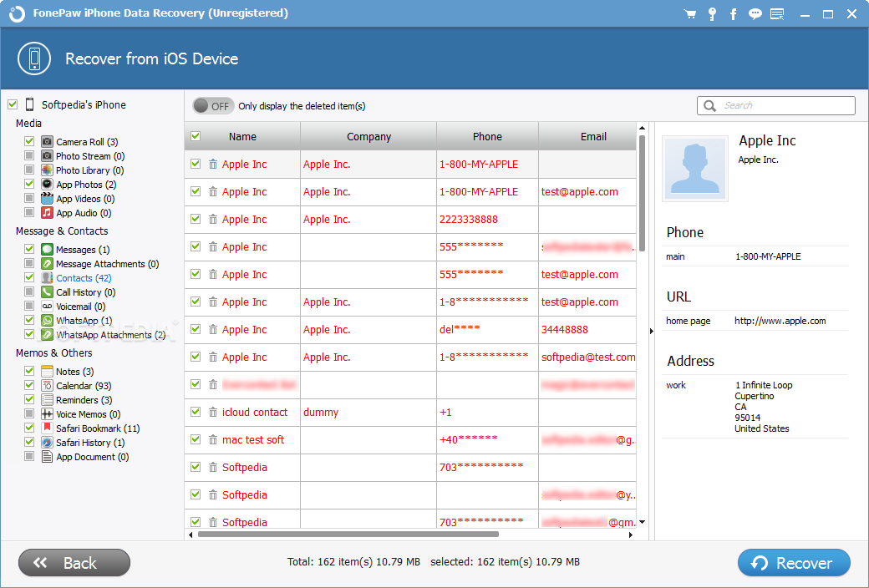Screen dimensions: 869x588
Task: Click the horizontal scroll left arrow
Action: (x=191, y=535)
